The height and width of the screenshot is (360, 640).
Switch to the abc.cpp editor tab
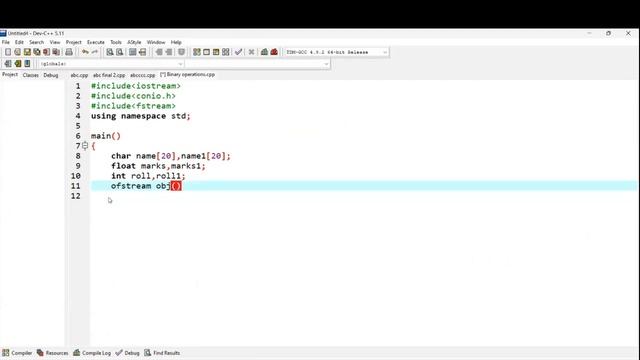79,75
